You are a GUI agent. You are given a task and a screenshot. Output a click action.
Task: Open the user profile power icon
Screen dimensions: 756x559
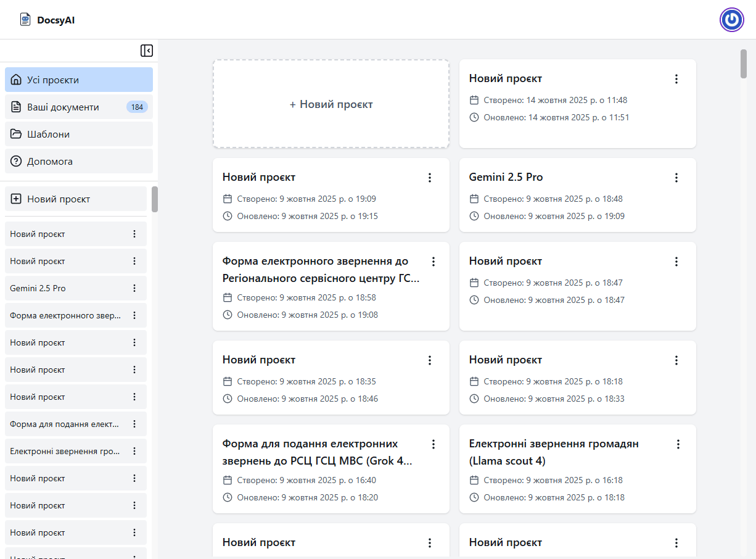point(731,20)
